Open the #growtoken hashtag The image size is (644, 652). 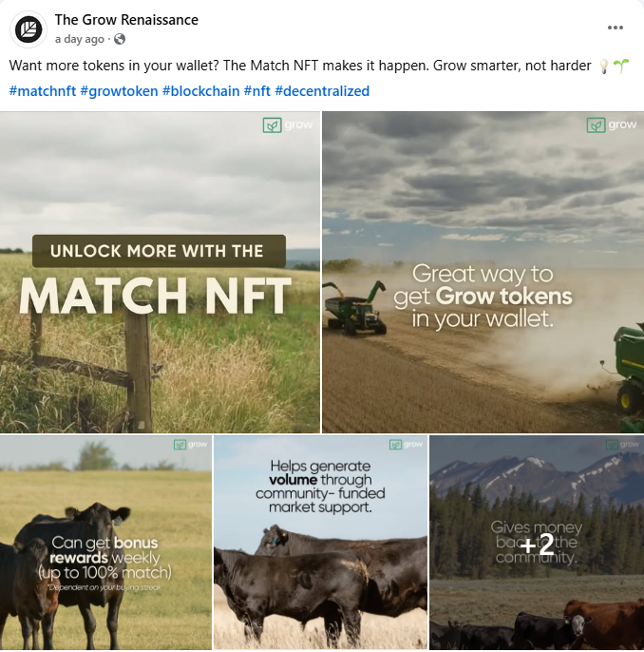point(119,91)
